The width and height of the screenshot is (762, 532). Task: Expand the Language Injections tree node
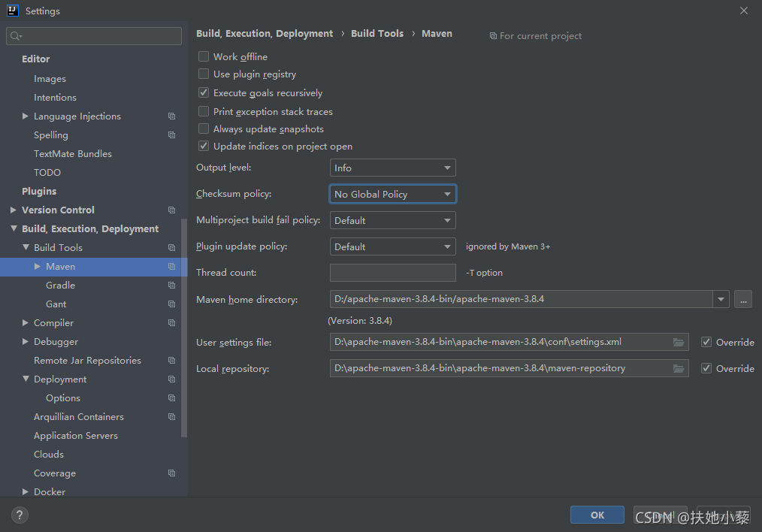(x=26, y=116)
